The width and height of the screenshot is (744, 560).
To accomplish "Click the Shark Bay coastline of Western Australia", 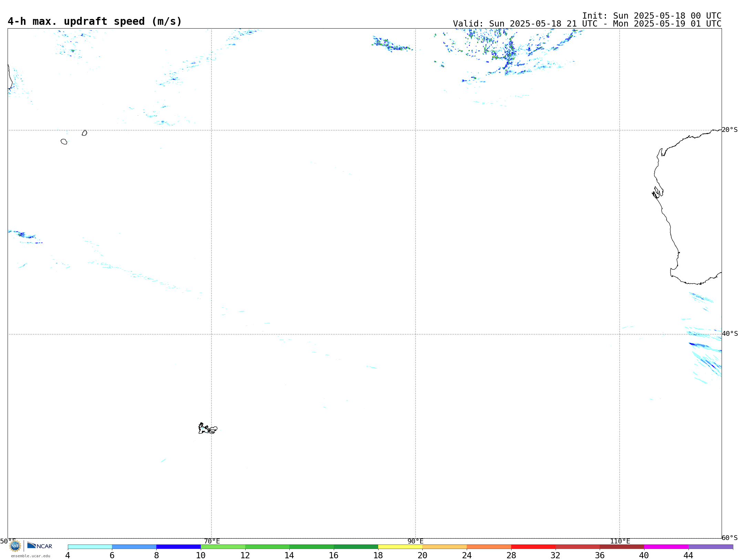I will click(658, 193).
